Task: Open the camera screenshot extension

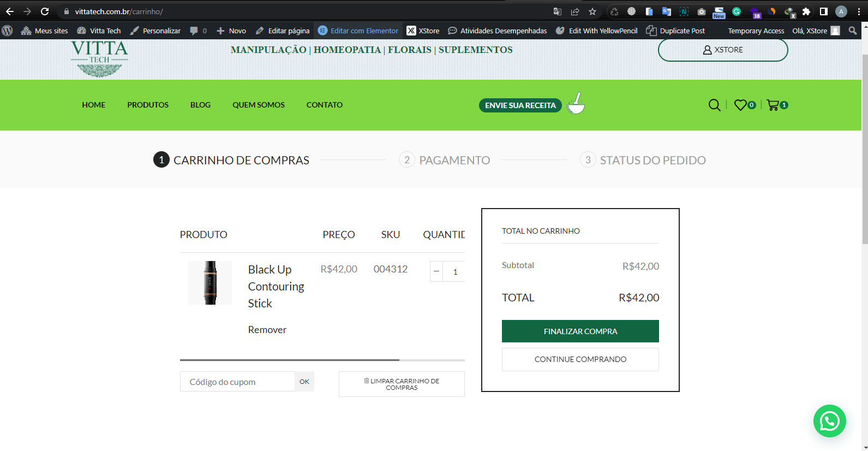Action: (x=702, y=11)
